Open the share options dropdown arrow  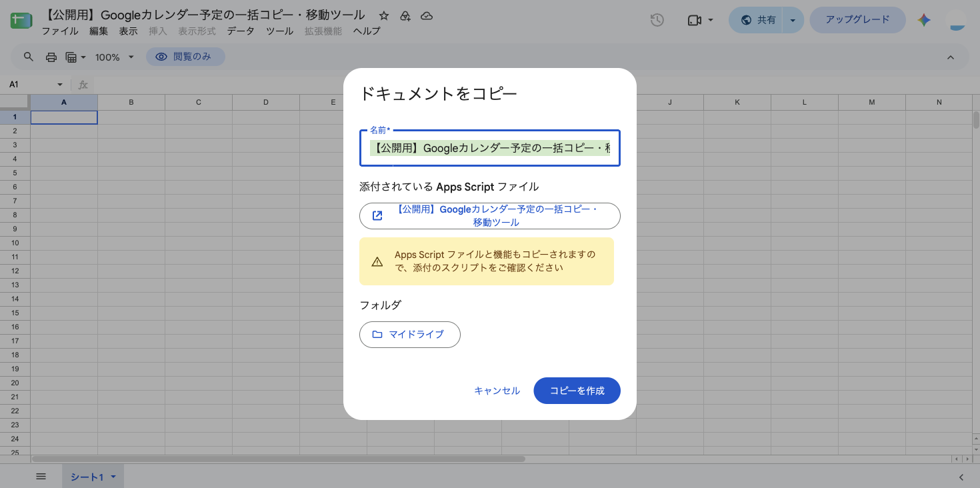click(793, 20)
